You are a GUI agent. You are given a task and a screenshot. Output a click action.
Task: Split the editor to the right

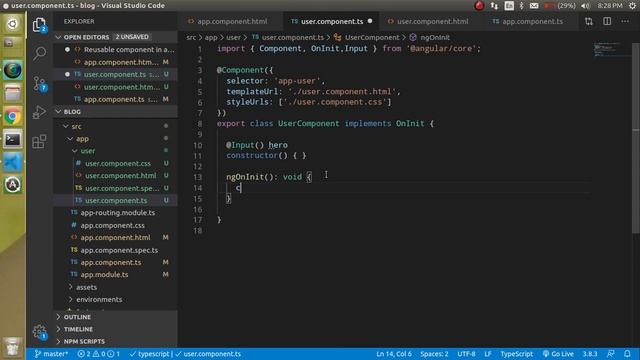point(607,21)
